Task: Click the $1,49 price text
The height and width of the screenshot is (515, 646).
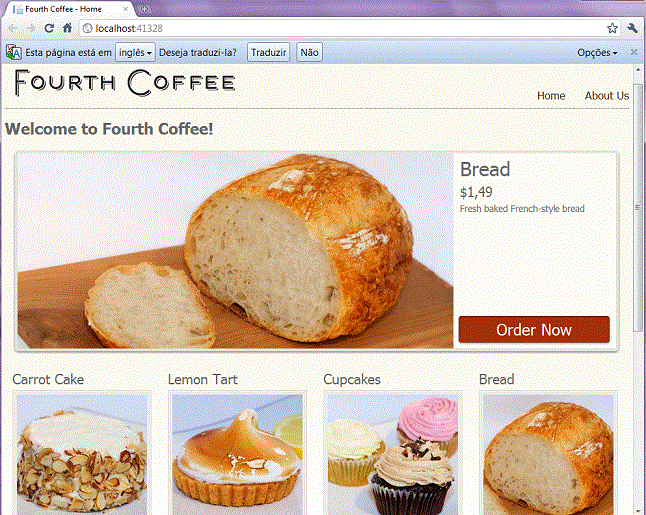Action: click(x=476, y=192)
